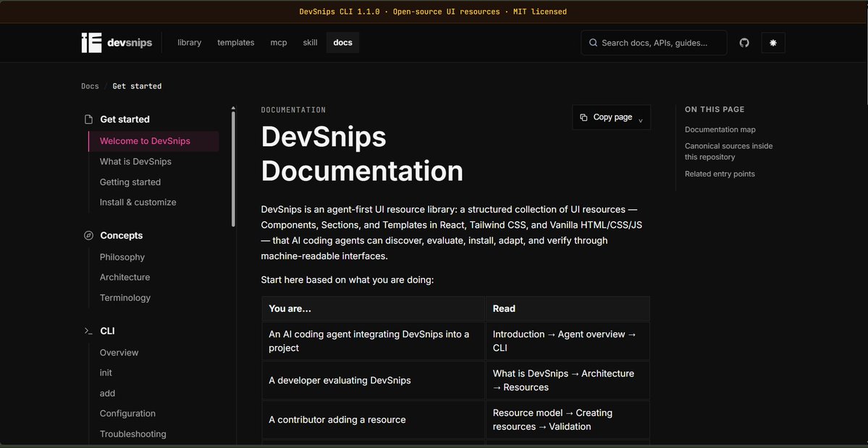Open CLI Overview sidebar page

[119, 353]
